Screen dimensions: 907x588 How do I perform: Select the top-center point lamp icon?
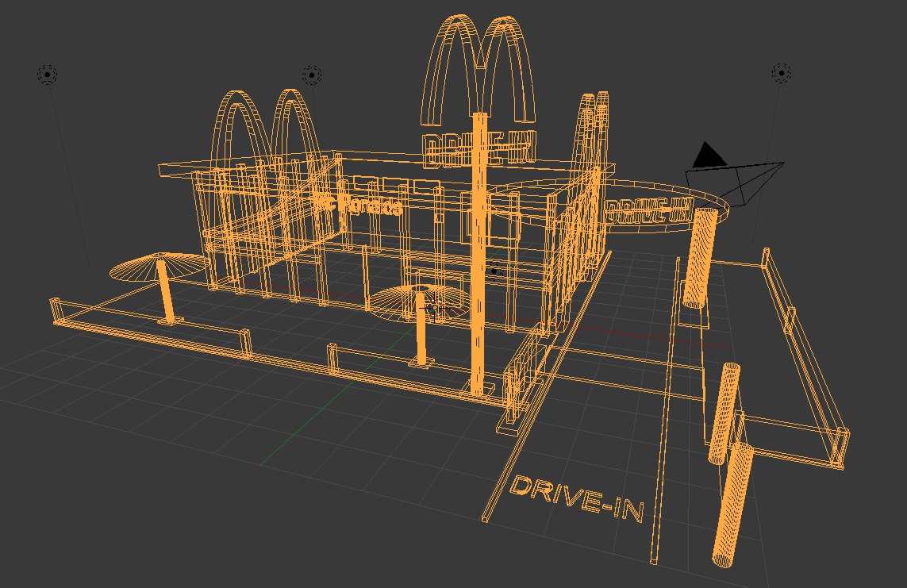[x=311, y=75]
